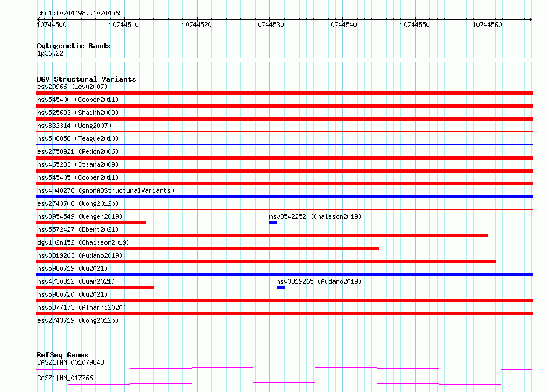Open variant nsv545400 (Cooper2011)
Viewport: 550px width, 392px height.
click(78, 100)
